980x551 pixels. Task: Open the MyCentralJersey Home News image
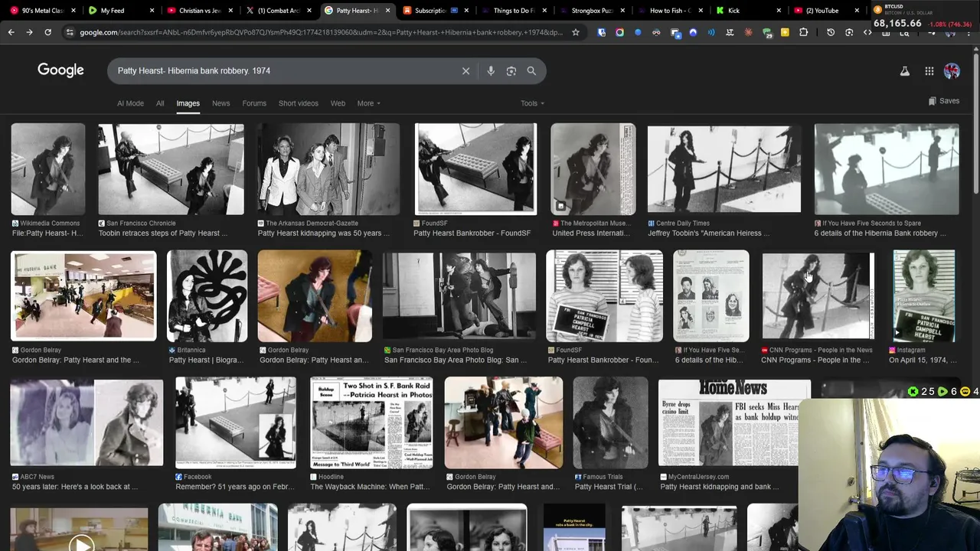(733, 422)
